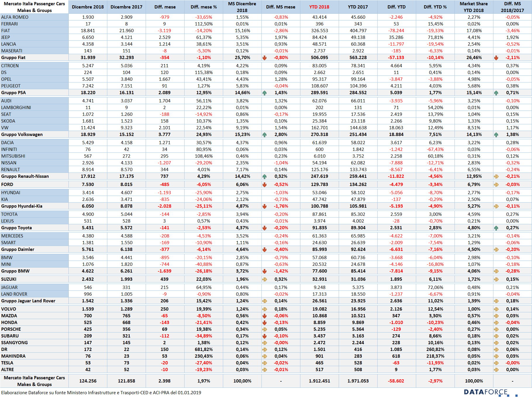
Task: Click the 'Gruppo Volkswagen' subtotal label
Action: [x=22, y=135]
